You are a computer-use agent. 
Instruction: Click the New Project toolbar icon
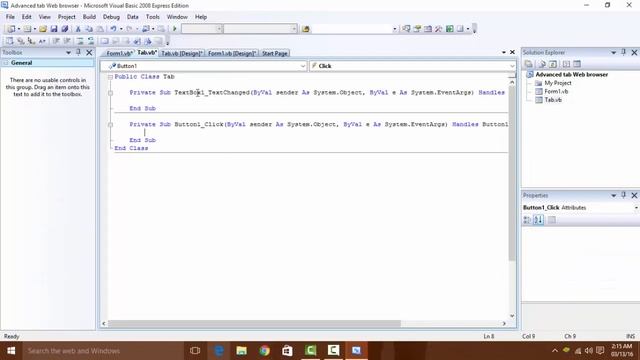[11, 29]
